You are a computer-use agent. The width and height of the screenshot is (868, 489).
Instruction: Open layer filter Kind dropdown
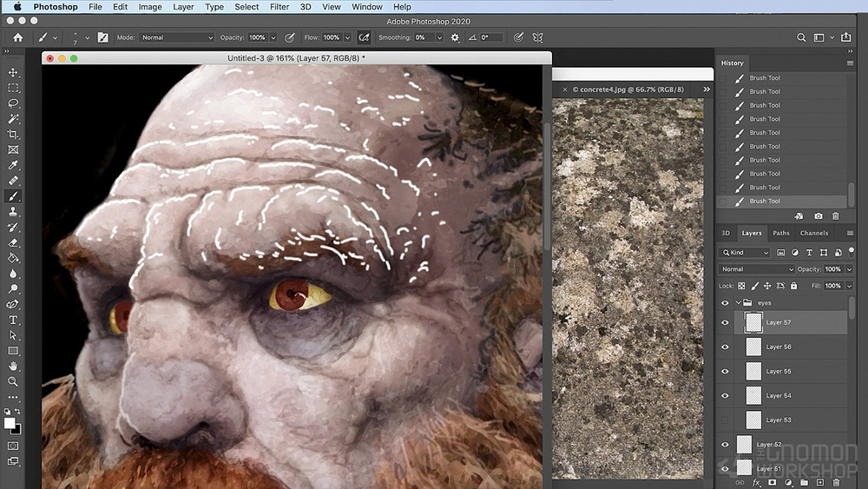(x=745, y=253)
